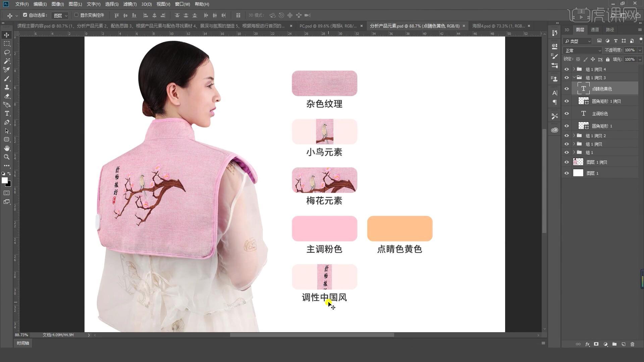
Task: Open the 图像(I) menu
Action: [x=58, y=4]
